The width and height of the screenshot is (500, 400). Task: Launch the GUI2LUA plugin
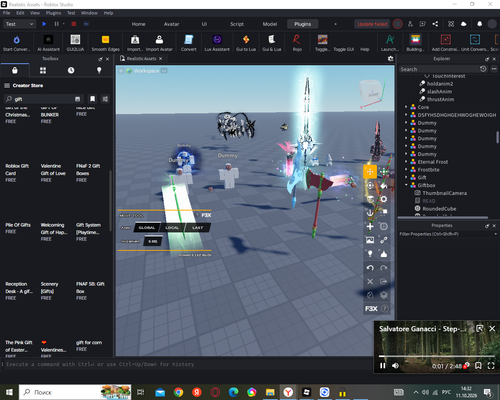coord(75,43)
